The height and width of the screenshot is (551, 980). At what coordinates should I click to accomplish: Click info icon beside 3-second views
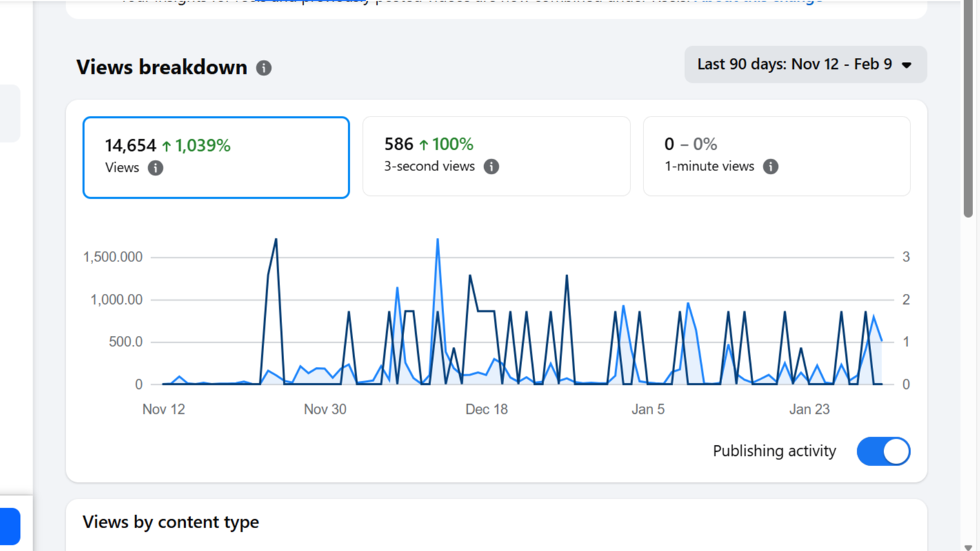[491, 166]
